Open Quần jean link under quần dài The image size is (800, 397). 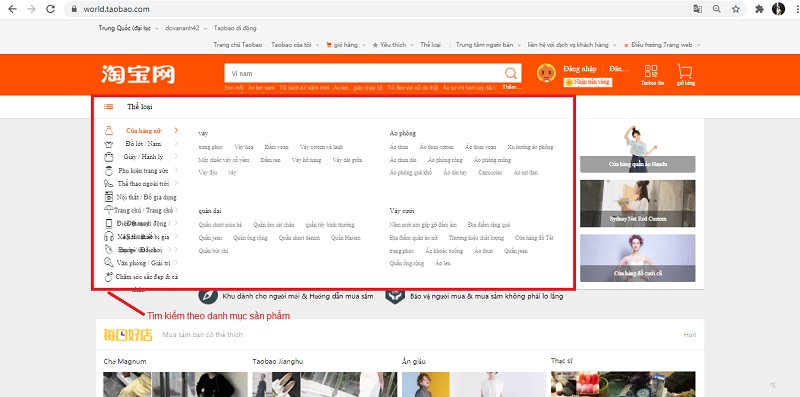point(210,238)
